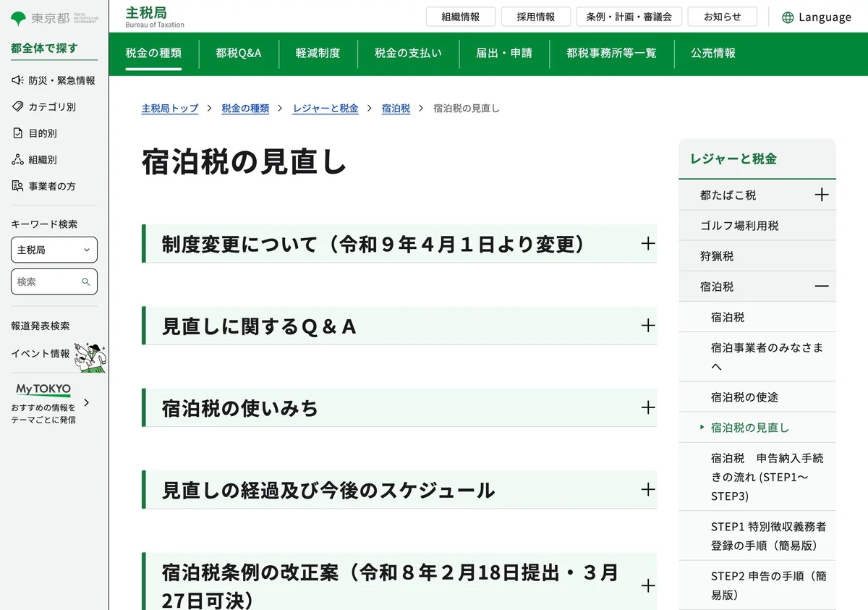868x610 pixels.
Task: Expand the 都たばこ税 submenu plus icon
Action: pos(822,195)
